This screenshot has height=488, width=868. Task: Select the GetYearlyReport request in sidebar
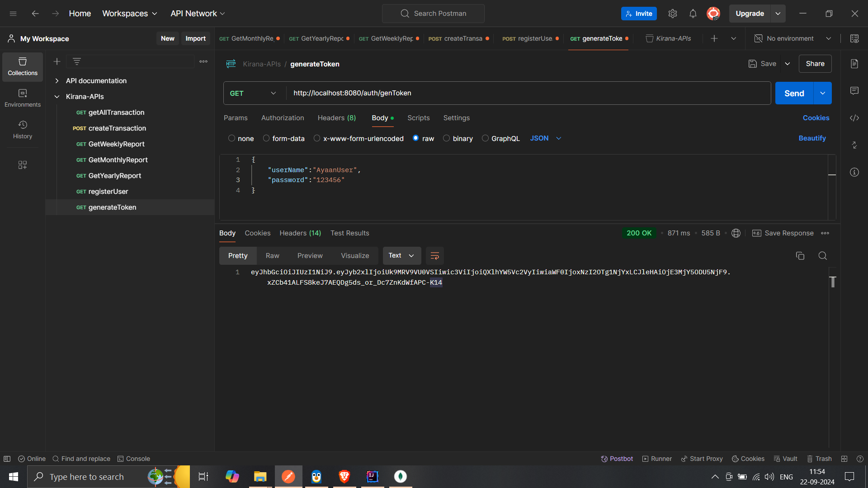[114, 176]
